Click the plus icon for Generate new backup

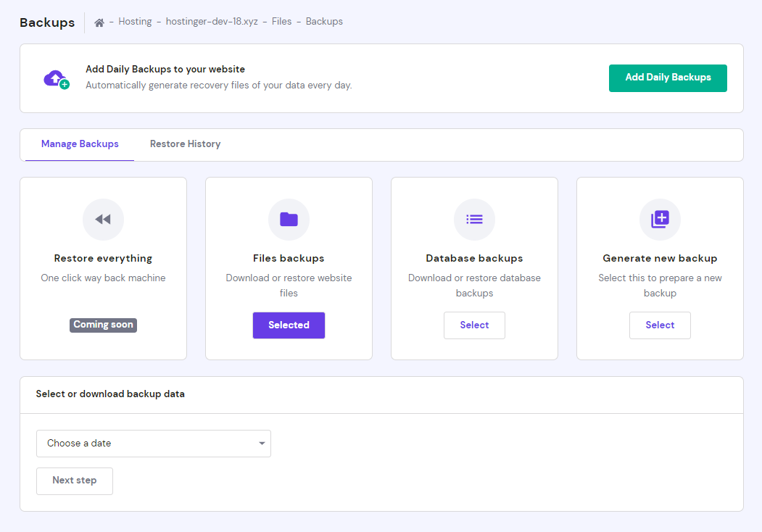coord(660,220)
